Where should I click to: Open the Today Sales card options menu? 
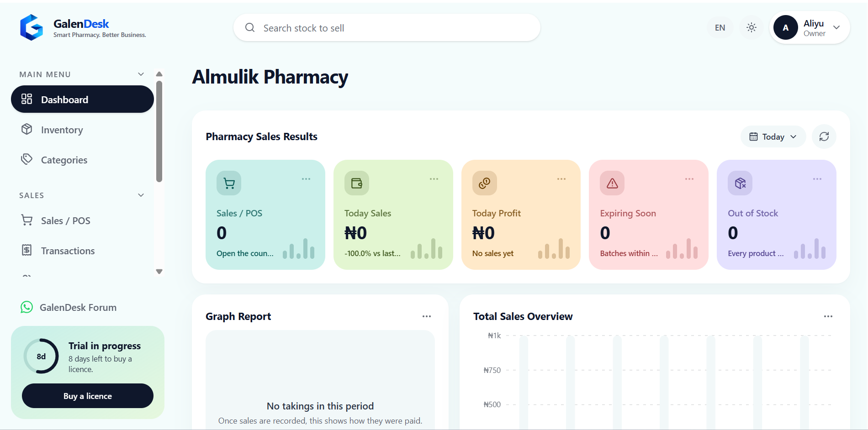tap(434, 179)
